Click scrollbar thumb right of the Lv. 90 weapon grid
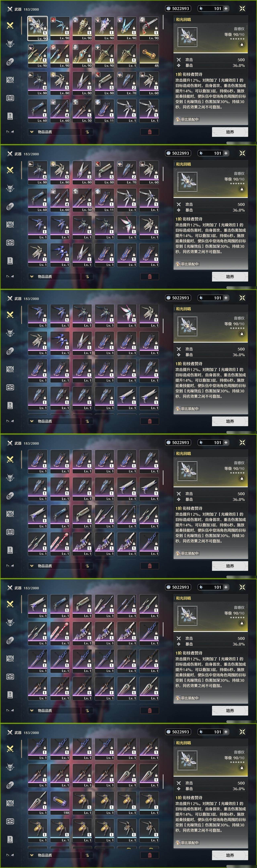257x868 pixels. click(163, 22)
